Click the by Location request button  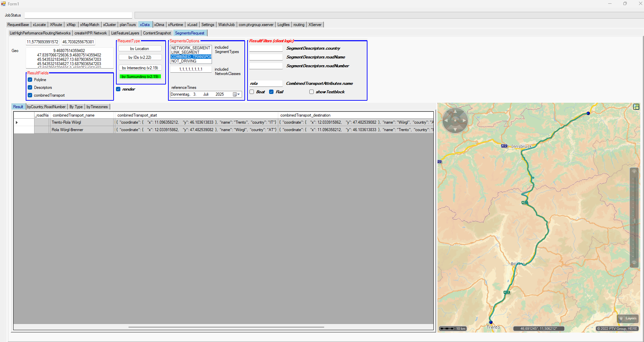140,49
